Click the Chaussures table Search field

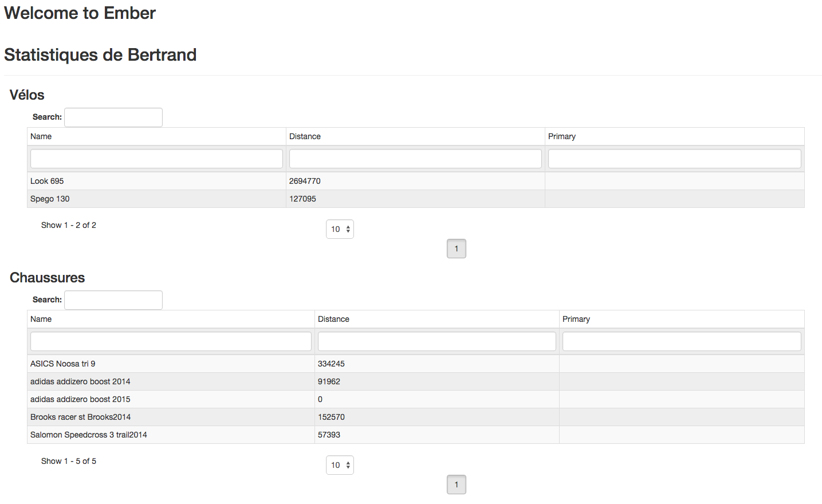[x=113, y=300]
